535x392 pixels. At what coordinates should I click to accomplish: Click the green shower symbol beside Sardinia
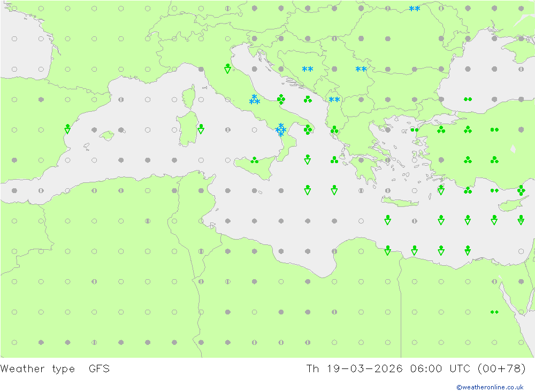[x=201, y=129]
